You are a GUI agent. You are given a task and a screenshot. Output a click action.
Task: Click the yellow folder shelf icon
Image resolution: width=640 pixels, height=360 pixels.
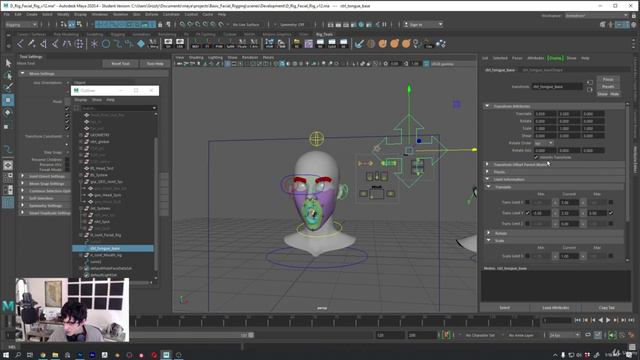point(297,43)
